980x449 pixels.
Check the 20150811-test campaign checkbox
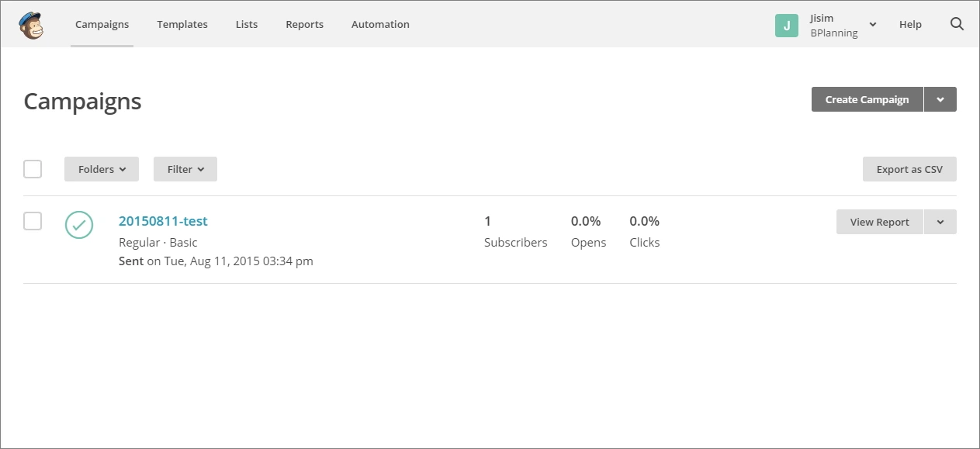(33, 222)
